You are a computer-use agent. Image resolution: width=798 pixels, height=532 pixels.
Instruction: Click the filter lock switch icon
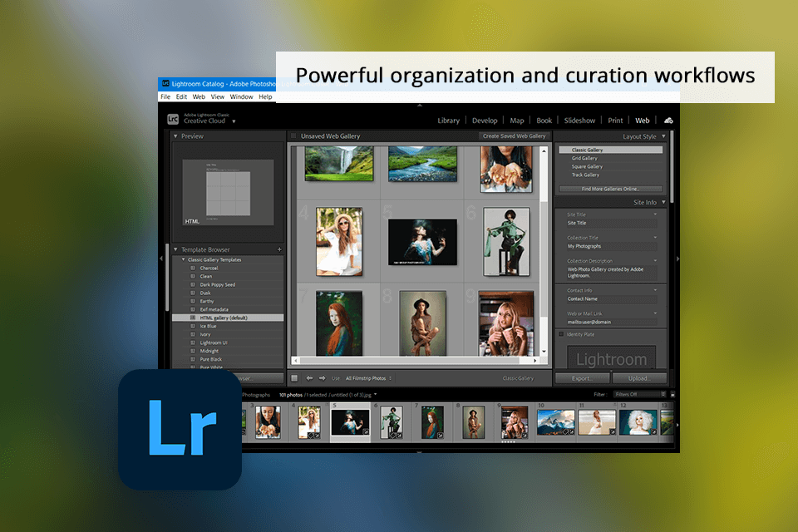(x=672, y=395)
